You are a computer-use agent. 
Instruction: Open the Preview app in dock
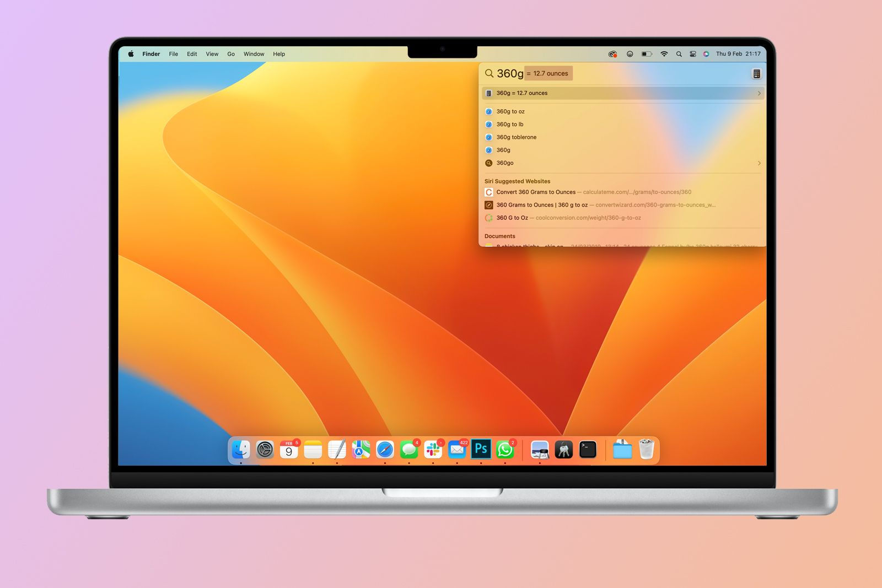540,450
